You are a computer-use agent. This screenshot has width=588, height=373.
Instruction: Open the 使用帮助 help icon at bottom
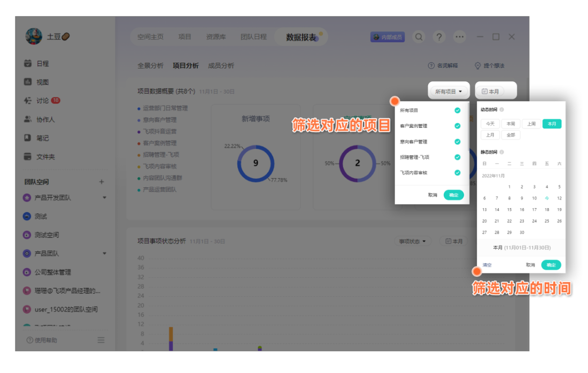point(29,340)
